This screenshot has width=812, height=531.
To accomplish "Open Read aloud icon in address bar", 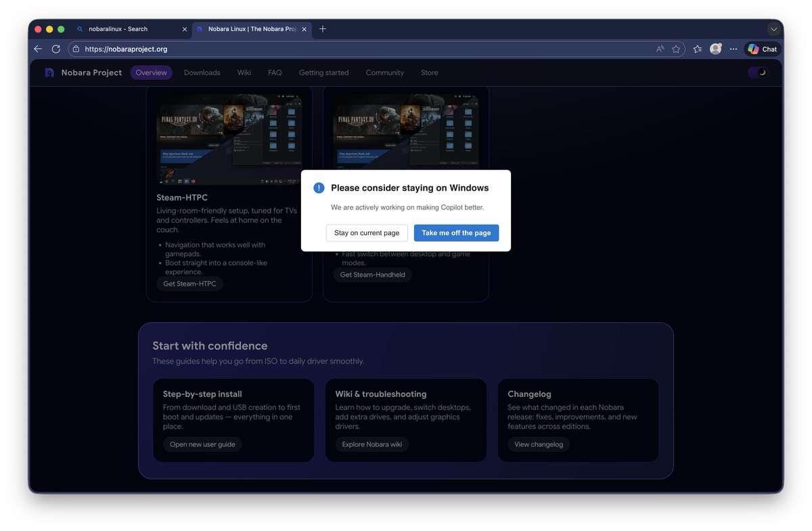I will click(x=660, y=49).
